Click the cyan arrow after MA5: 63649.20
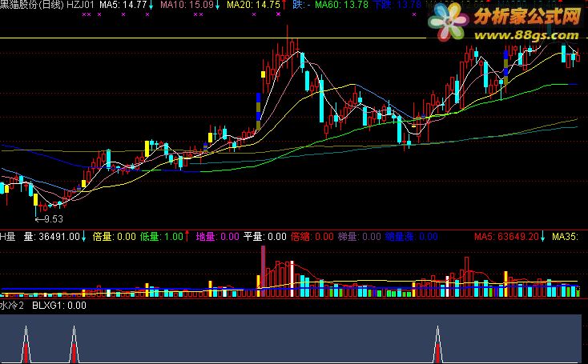Screen dimensions: 588x364 (542, 236)
